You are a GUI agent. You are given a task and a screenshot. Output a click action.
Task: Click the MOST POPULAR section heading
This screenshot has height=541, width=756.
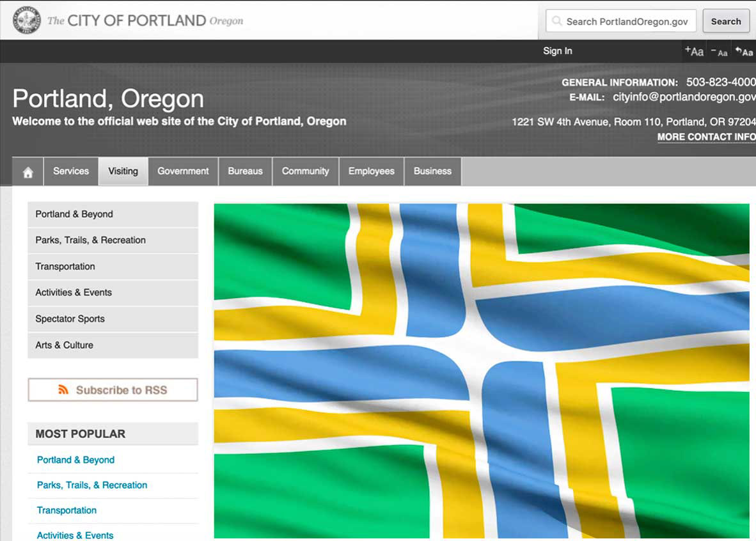point(81,434)
